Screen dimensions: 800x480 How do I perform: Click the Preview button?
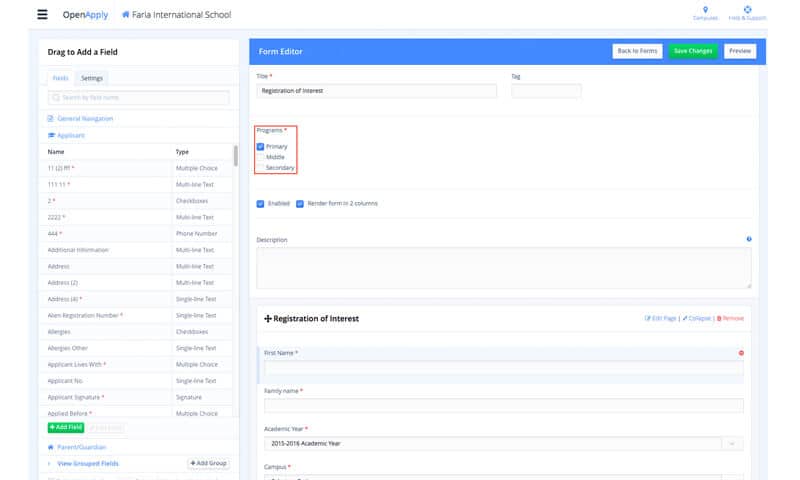(740, 51)
